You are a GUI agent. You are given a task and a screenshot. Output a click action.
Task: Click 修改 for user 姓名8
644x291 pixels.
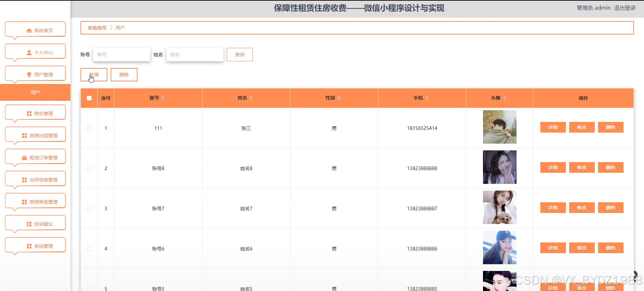582,167
